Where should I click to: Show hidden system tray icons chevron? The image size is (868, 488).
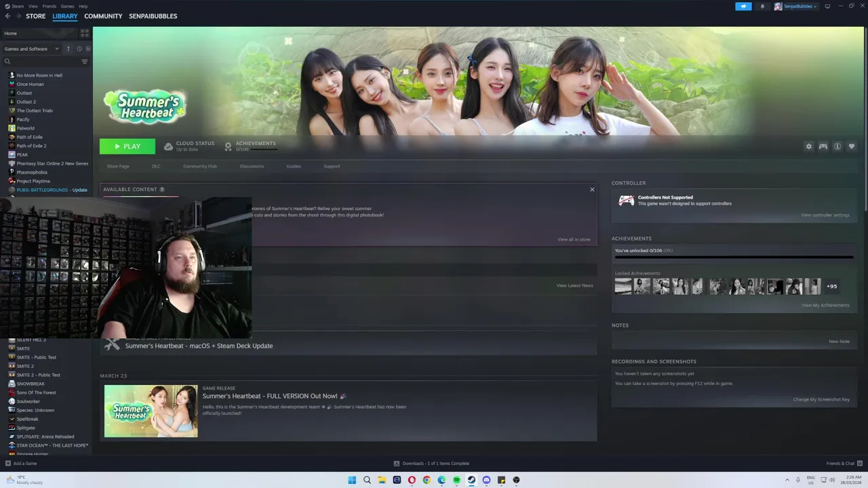787,480
